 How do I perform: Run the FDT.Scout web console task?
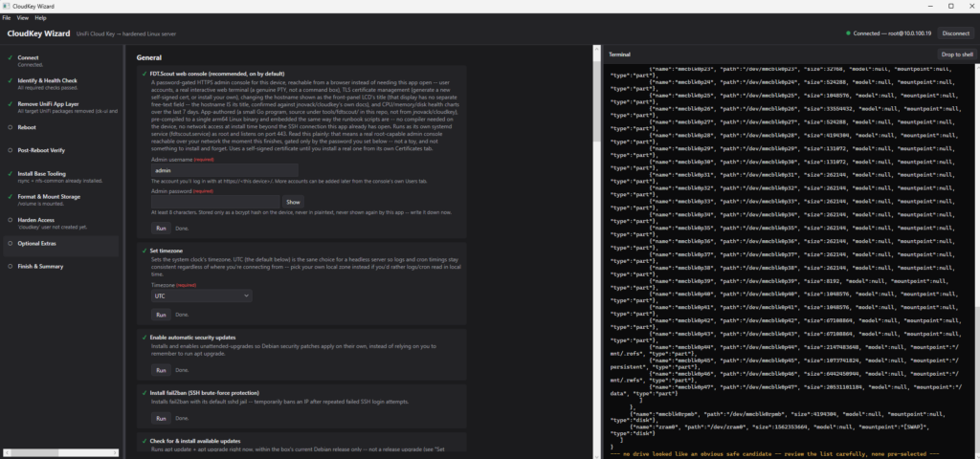click(x=161, y=228)
